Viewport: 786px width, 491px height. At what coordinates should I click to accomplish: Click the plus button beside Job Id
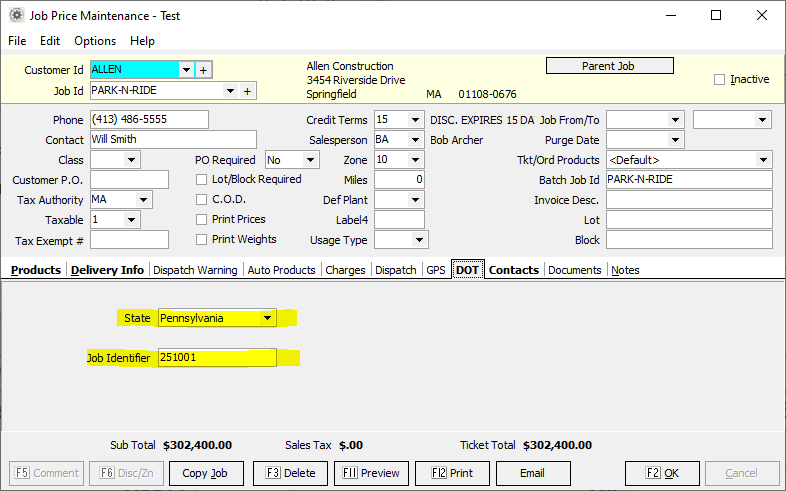(247, 91)
